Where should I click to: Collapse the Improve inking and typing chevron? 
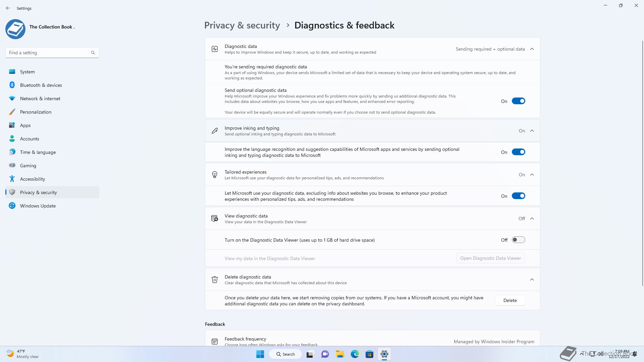pos(532,131)
